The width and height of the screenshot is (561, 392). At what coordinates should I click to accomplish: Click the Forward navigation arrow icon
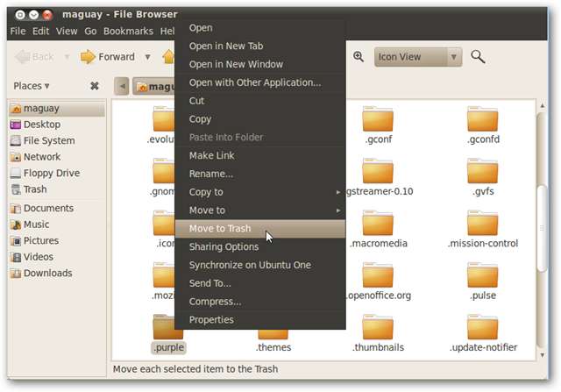click(88, 56)
